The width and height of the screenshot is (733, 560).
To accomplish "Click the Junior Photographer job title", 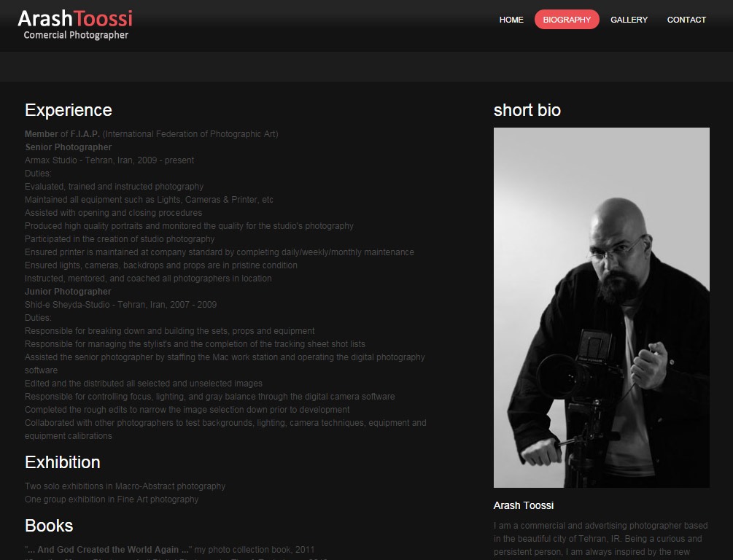I will pyautogui.click(x=69, y=292).
